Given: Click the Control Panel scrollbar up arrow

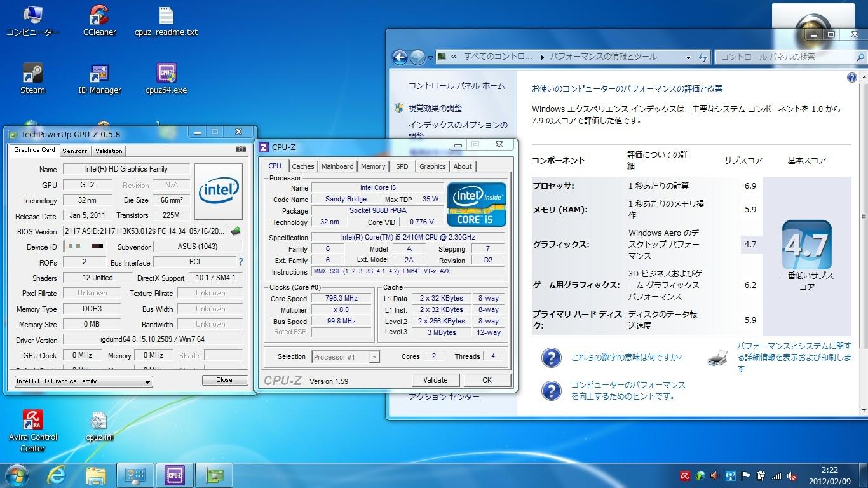Looking at the screenshot, I should [862, 77].
